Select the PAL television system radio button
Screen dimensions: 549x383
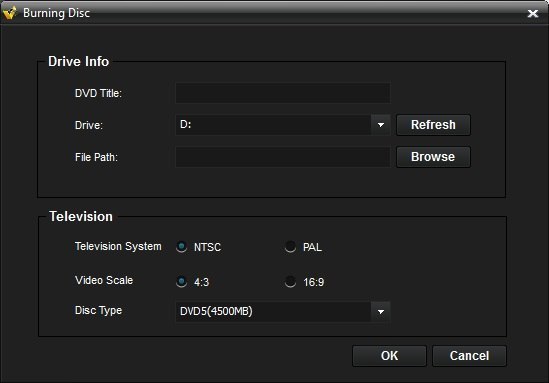(290, 247)
